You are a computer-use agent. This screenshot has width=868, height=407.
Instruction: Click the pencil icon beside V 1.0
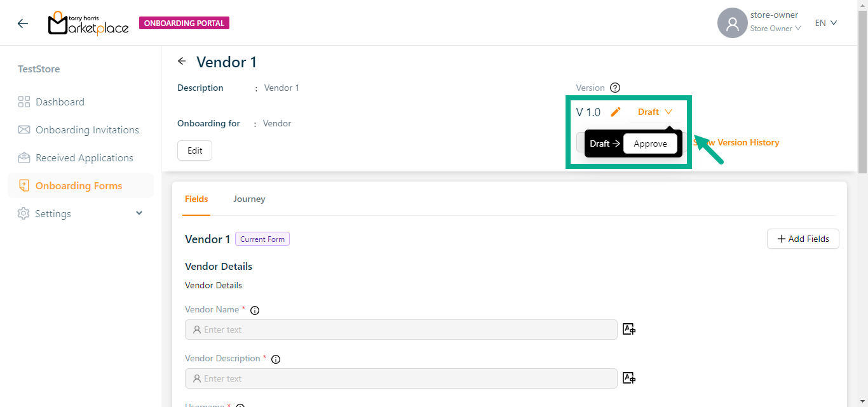[x=615, y=112]
